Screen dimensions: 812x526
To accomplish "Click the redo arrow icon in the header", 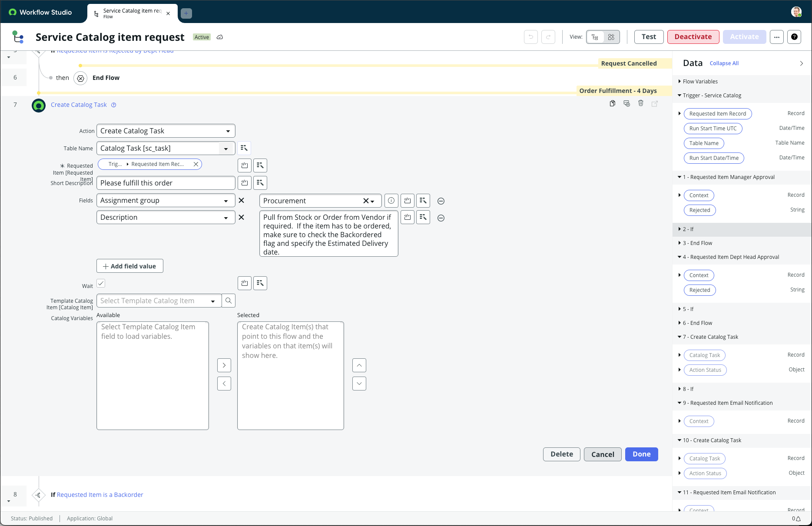I will pyautogui.click(x=548, y=37).
